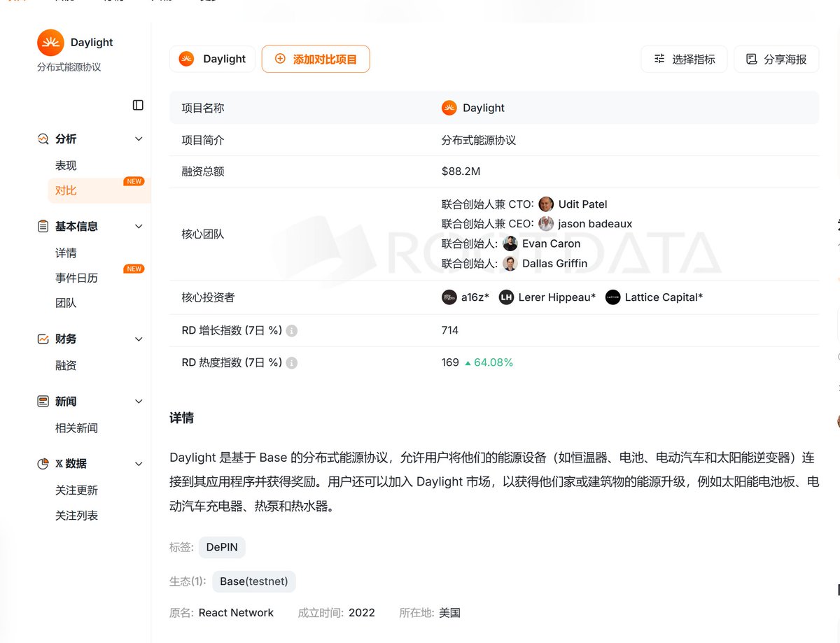Open the Lattice Capital* investor link
The width and height of the screenshot is (840, 643).
point(664,297)
